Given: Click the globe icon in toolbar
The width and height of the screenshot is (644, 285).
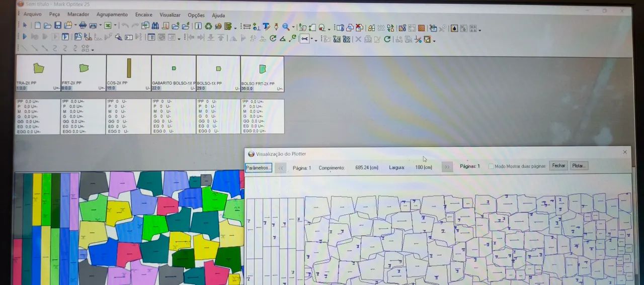Looking at the screenshot, I should tap(218, 26).
